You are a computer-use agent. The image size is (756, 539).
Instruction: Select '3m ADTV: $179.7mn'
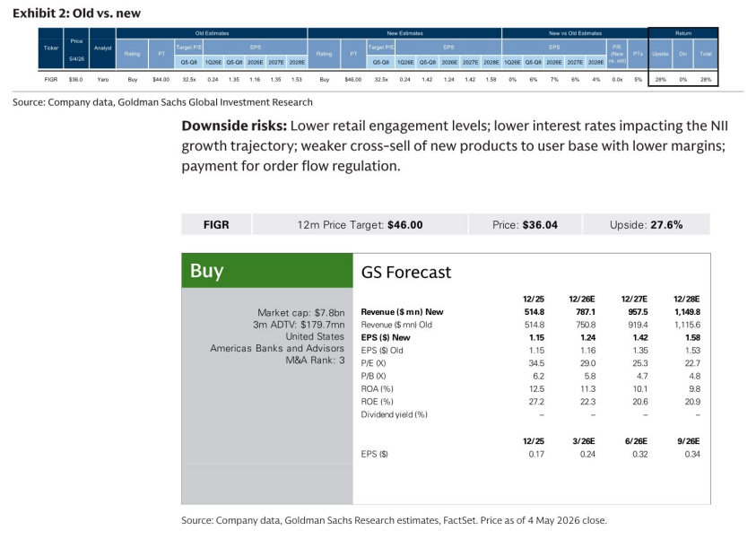(299, 325)
